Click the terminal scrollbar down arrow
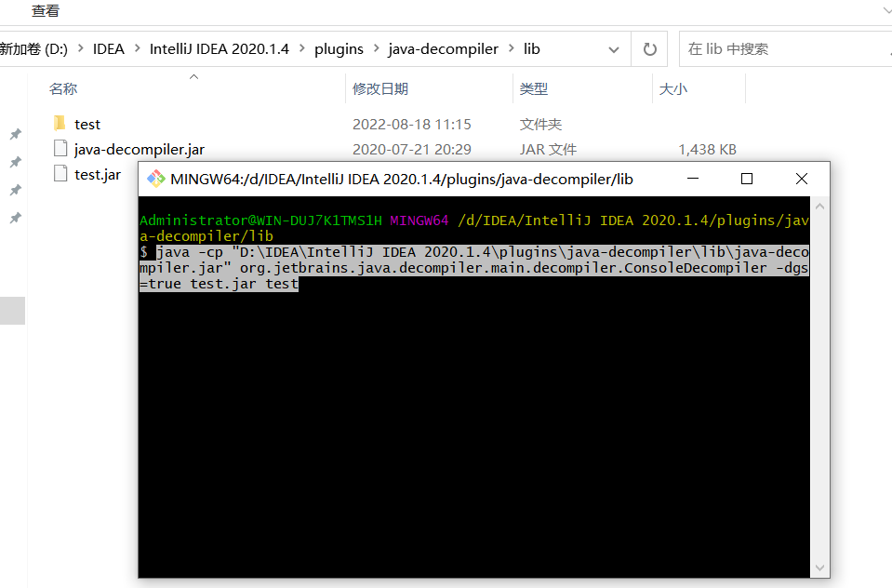The height and width of the screenshot is (588, 892). coord(819,567)
